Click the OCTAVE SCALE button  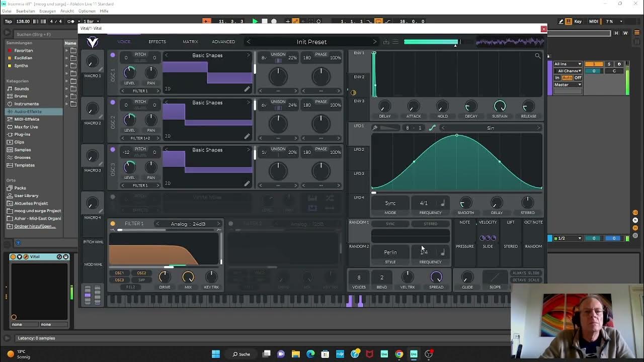[526, 280]
